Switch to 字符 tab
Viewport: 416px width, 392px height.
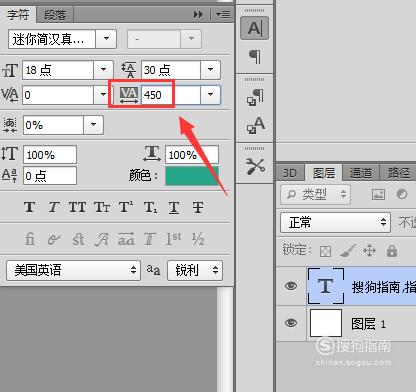(18, 15)
